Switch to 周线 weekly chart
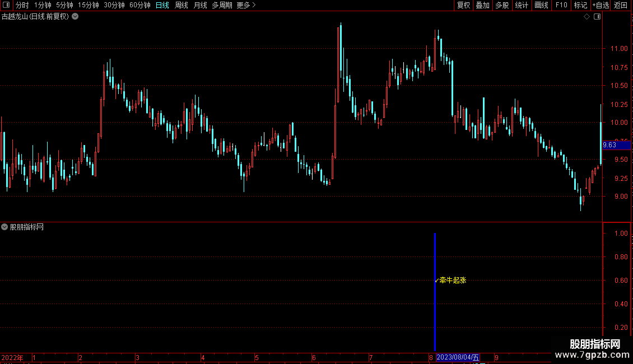 pyautogui.click(x=181, y=5)
